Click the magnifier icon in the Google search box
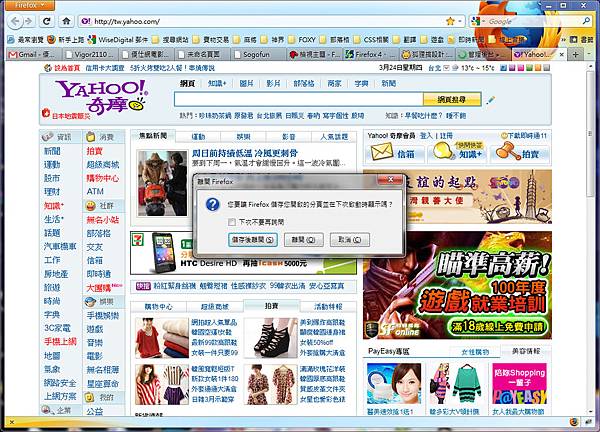Screen dimensions: 600x432 tap(586, 21)
